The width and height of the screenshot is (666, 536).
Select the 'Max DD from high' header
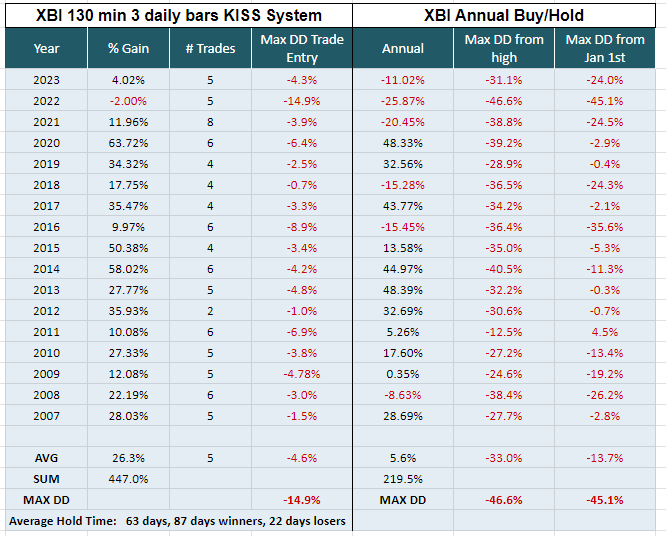[504, 48]
